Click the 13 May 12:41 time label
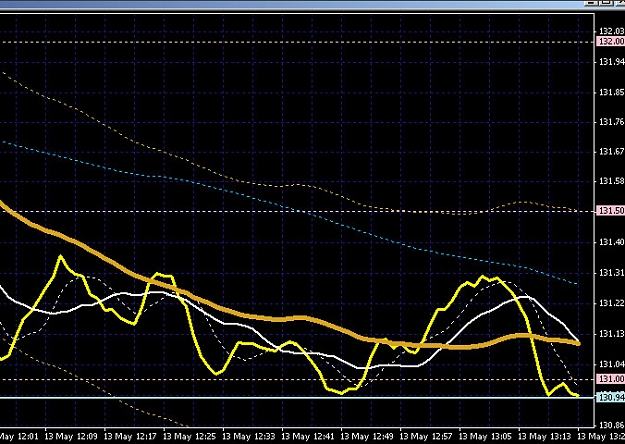The width and height of the screenshot is (625, 444). [308, 436]
